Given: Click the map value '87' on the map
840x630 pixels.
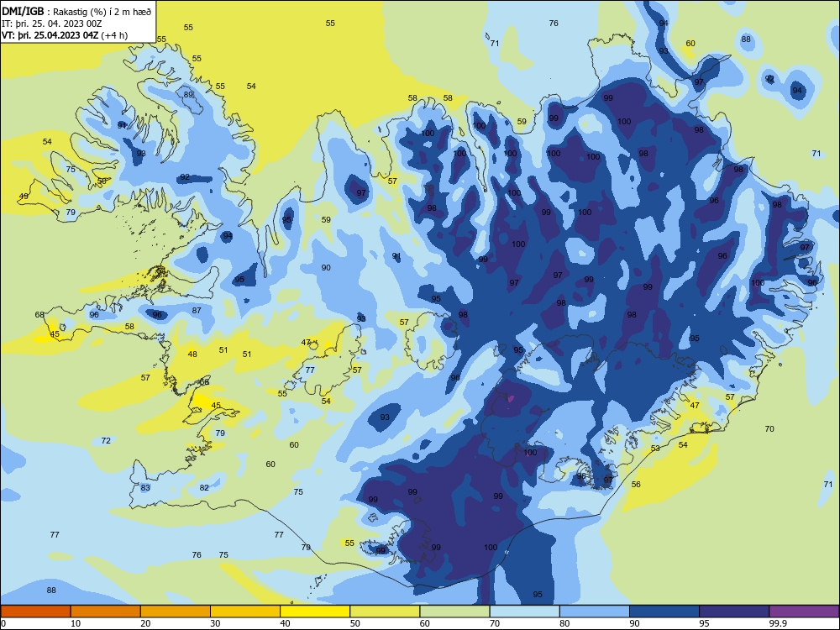Looking at the screenshot, I should tap(197, 310).
